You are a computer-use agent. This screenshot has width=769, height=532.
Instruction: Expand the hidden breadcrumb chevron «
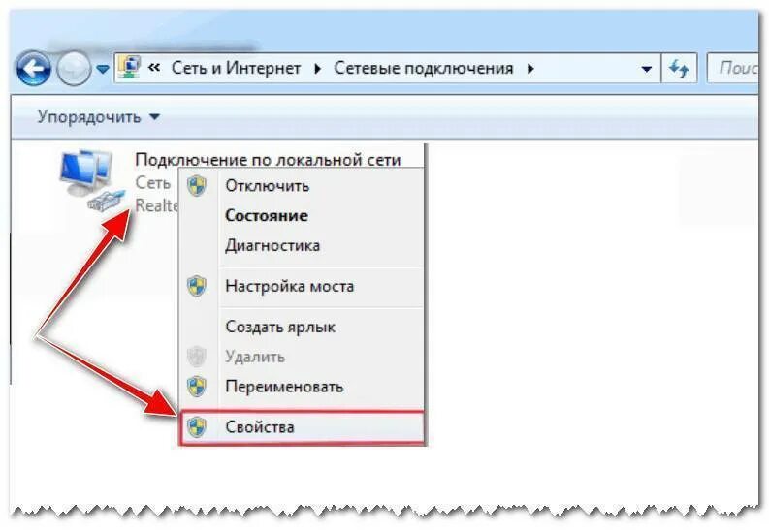154,68
